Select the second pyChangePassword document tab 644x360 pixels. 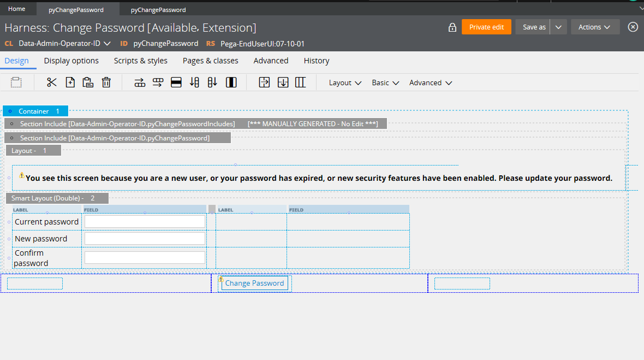(158, 9)
